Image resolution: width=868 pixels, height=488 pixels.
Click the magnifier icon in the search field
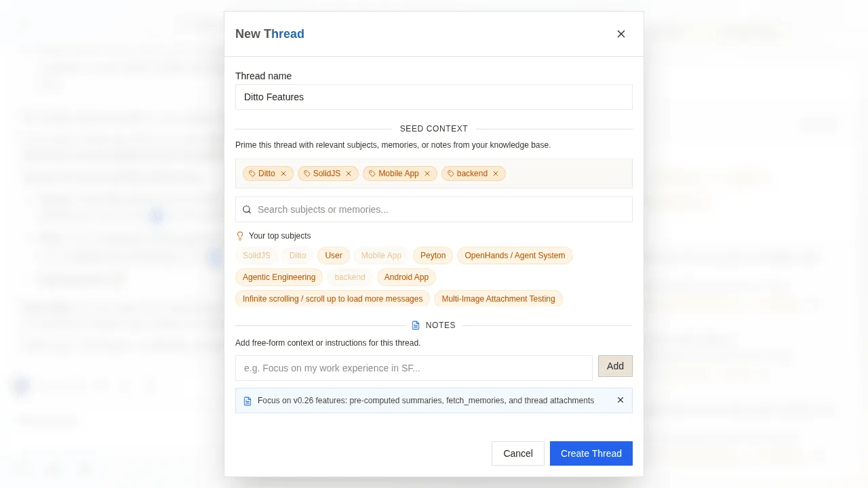247,209
